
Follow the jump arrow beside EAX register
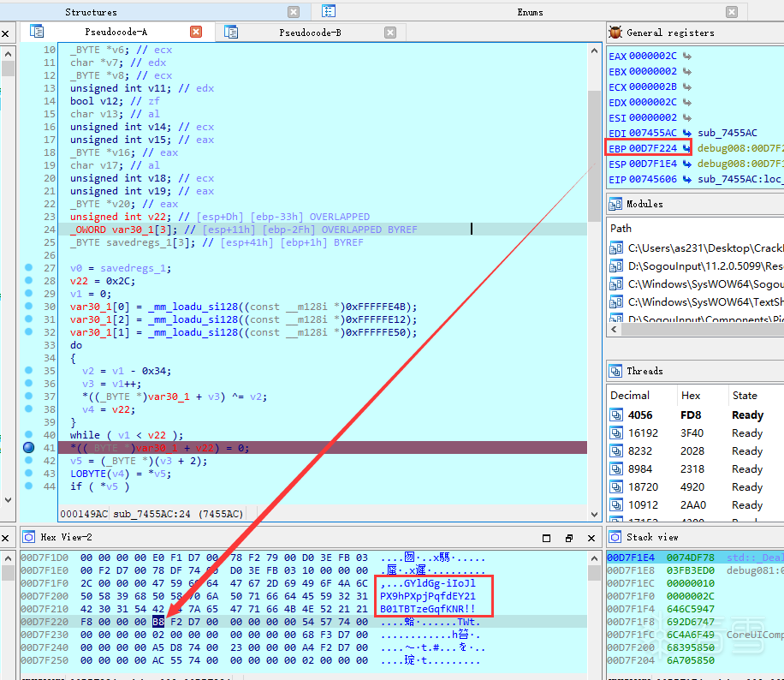pos(686,57)
